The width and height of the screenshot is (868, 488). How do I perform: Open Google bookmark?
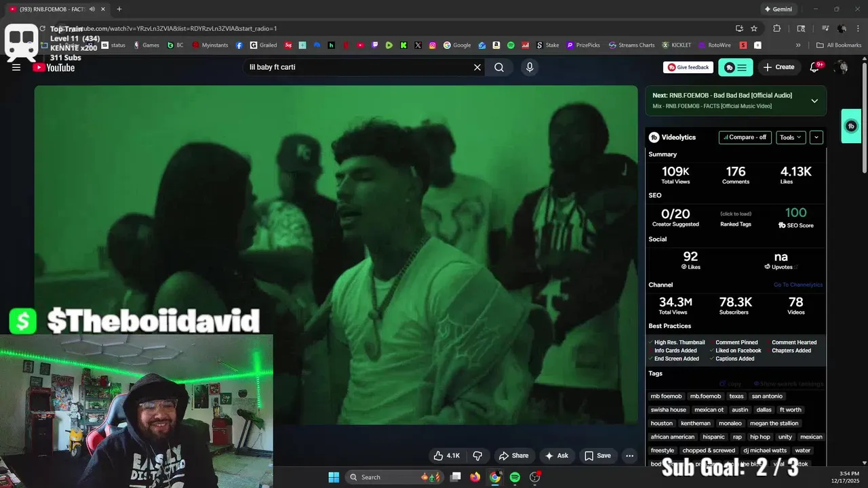(x=457, y=45)
